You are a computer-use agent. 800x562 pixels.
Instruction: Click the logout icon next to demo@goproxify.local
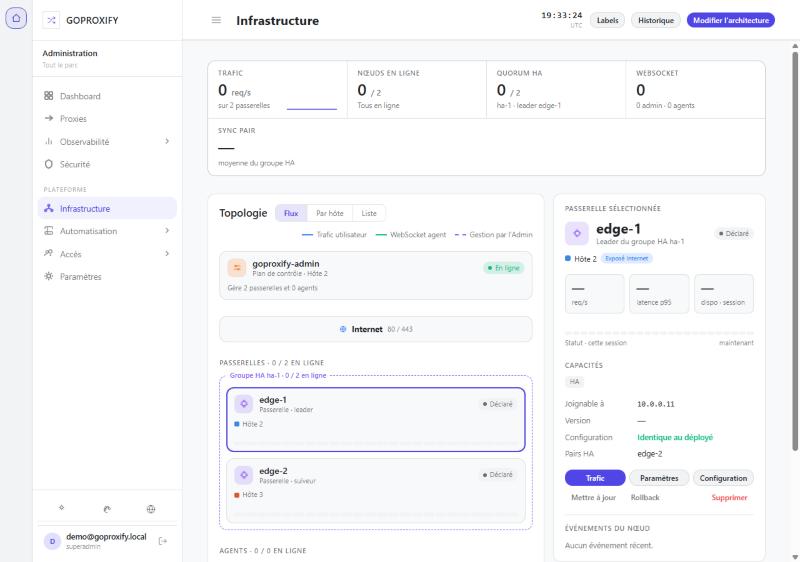[163, 541]
